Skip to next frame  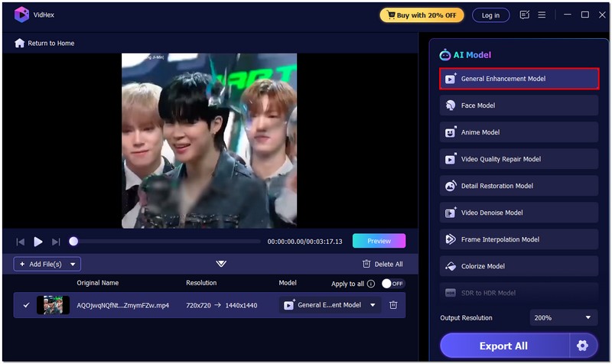(x=56, y=242)
